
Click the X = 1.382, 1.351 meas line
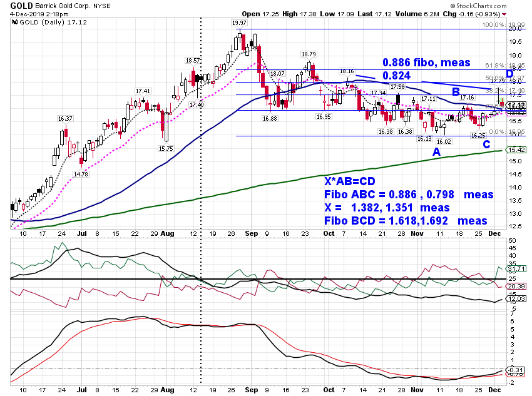pyautogui.click(x=387, y=208)
